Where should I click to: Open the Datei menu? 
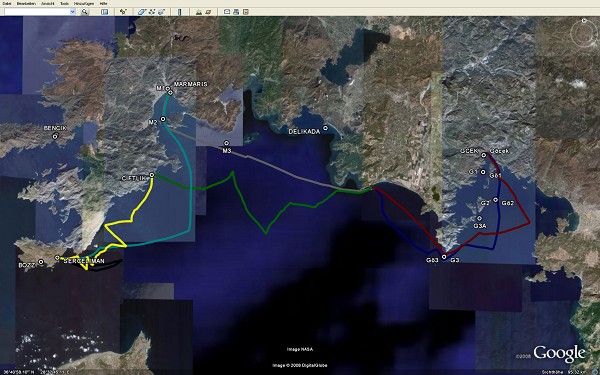tap(7, 3)
